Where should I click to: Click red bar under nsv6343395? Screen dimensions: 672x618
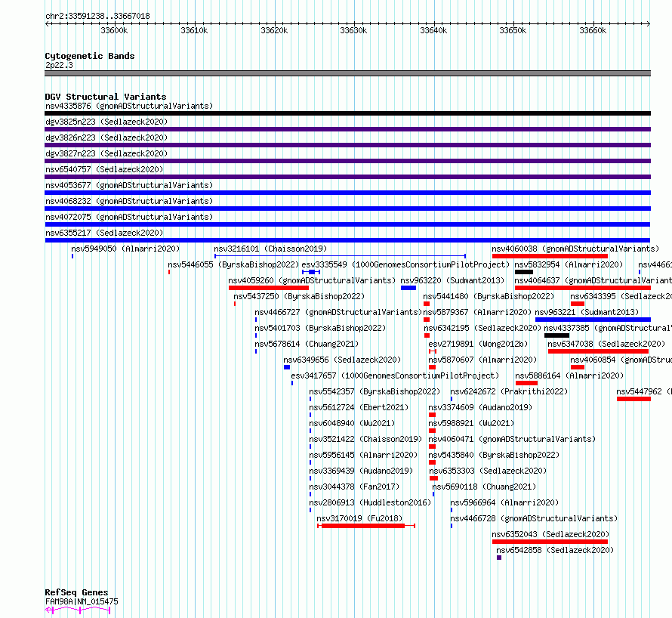578,304
